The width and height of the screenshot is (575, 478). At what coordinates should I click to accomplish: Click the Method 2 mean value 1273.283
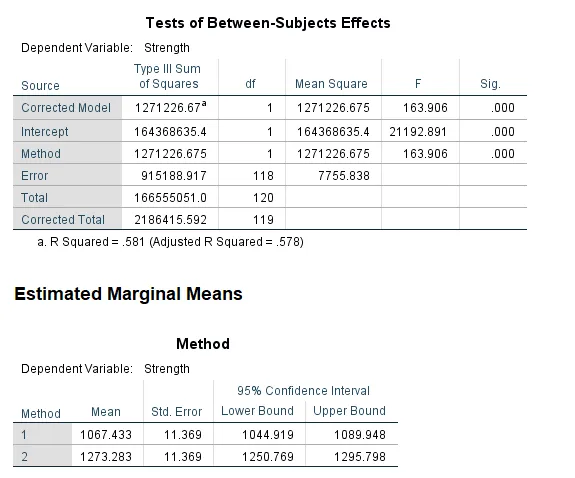tap(106, 457)
